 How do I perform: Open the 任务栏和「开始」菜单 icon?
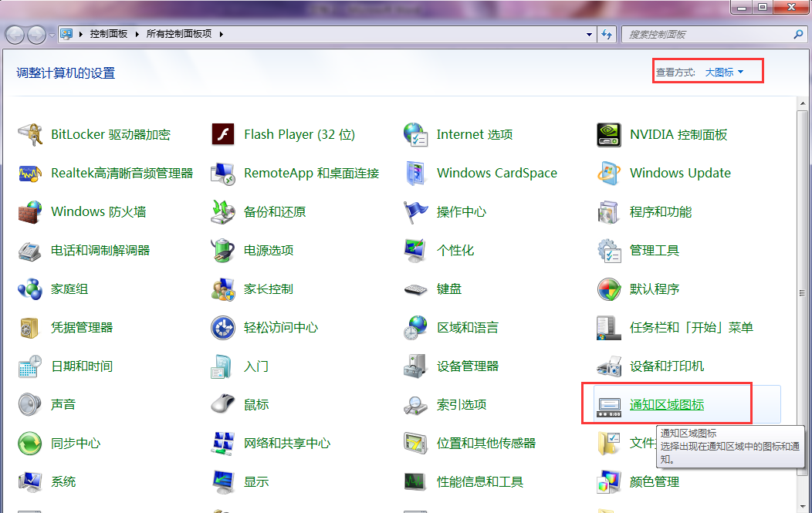tap(608, 328)
